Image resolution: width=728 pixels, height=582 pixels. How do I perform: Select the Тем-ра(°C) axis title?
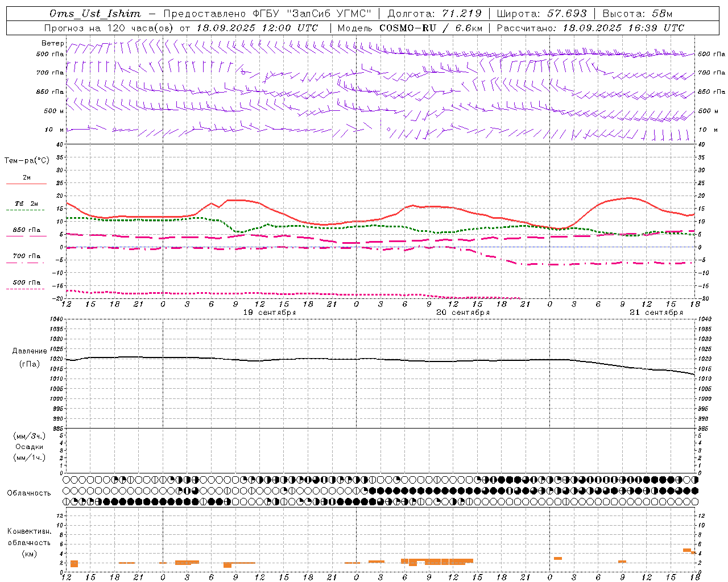(27, 161)
